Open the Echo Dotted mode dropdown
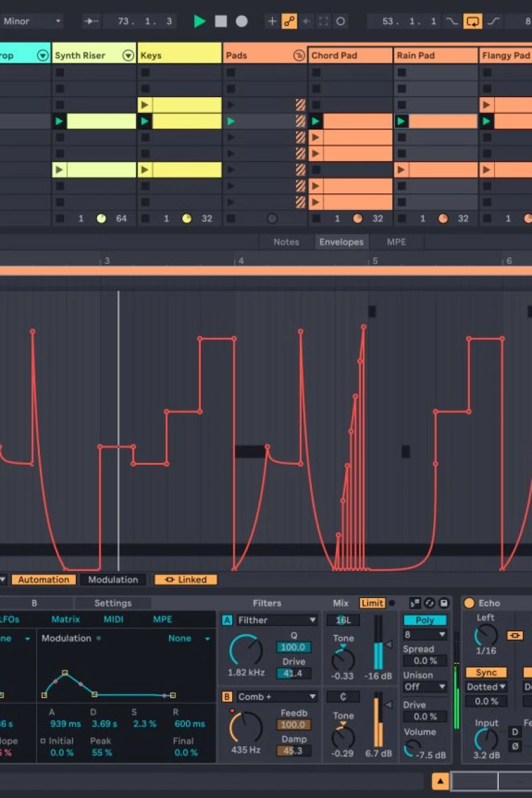532x798 pixels. pos(486,687)
